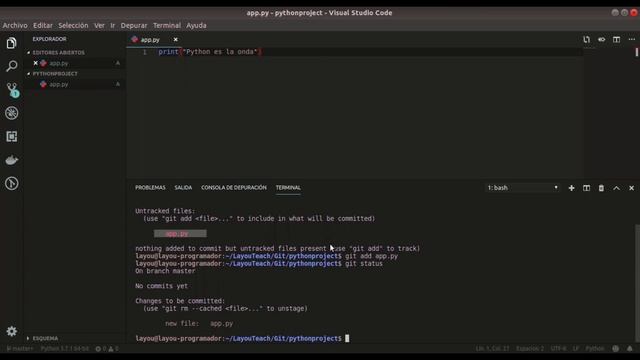
Task: Click the Espacios indentation setting in status bar
Action: 530,349
